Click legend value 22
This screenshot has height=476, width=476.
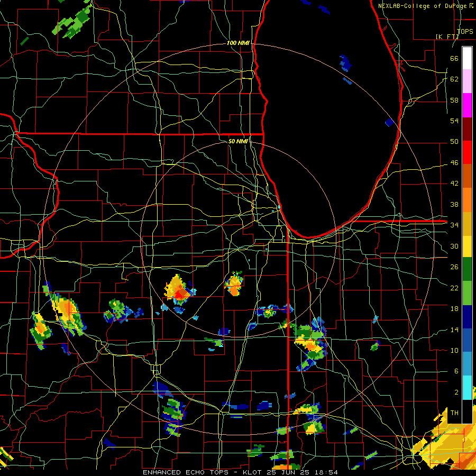[x=454, y=288]
